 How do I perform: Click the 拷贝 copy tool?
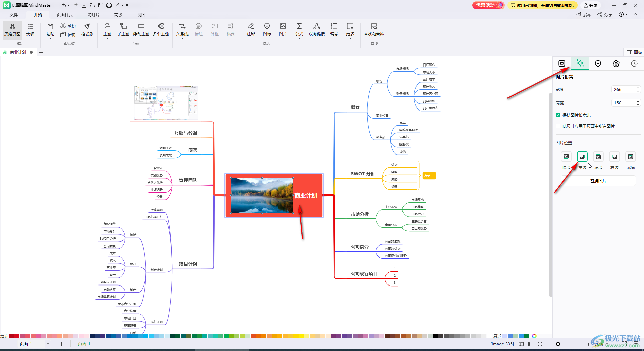pos(68,35)
